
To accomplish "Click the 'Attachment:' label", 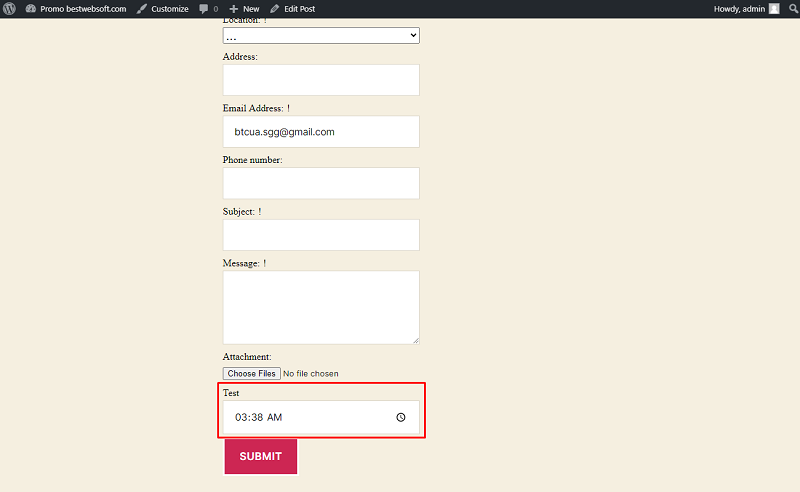I will (247, 357).
